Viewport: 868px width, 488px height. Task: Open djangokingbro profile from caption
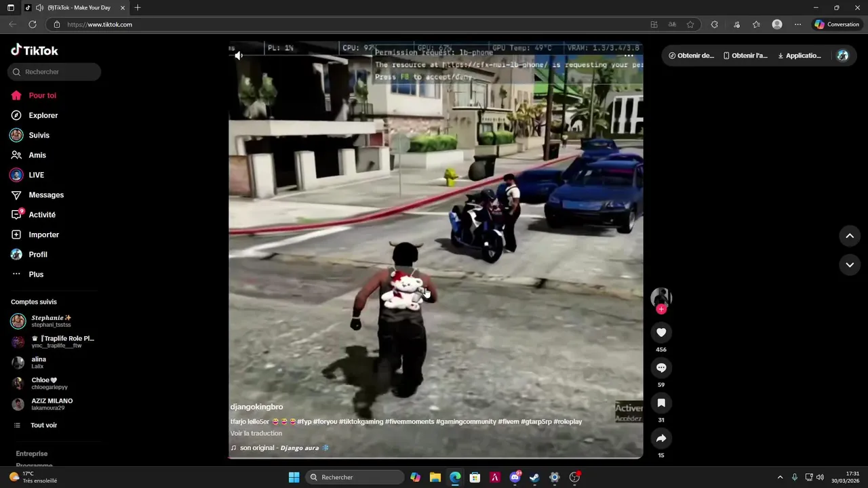(x=256, y=407)
